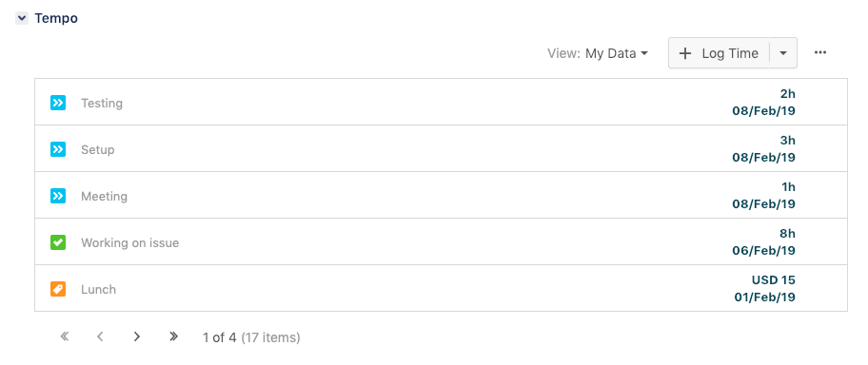The height and width of the screenshot is (365, 868).
Task: Collapse the Tempo section chevron
Action: pos(22,18)
